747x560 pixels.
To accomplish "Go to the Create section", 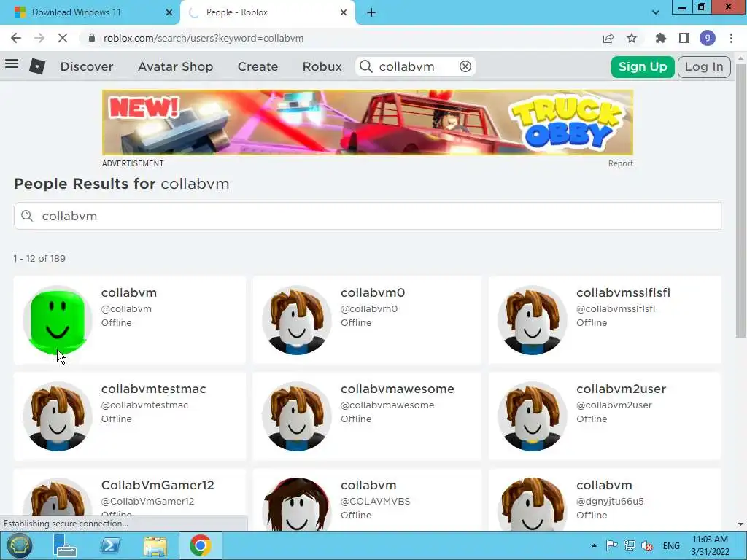I will [x=258, y=66].
